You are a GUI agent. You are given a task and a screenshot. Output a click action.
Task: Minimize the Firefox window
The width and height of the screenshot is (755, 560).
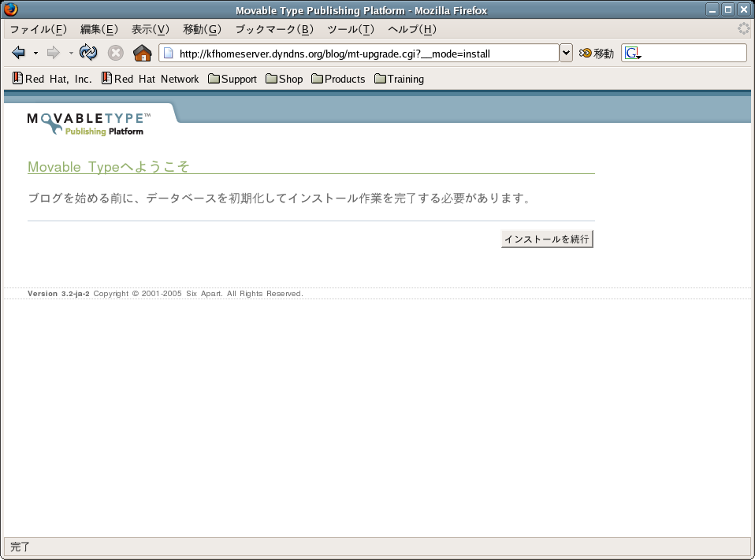(x=712, y=9)
